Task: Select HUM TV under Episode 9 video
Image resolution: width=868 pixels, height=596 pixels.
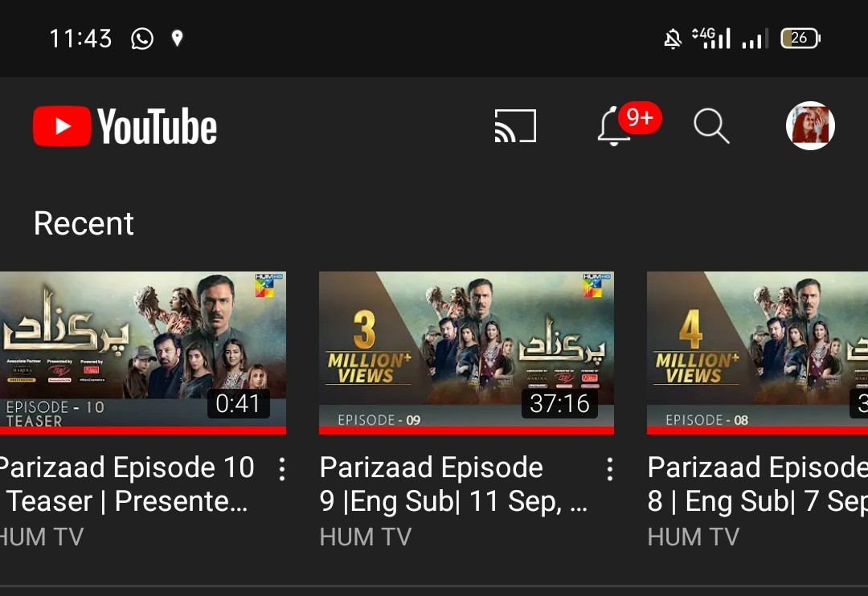Action: (366, 537)
